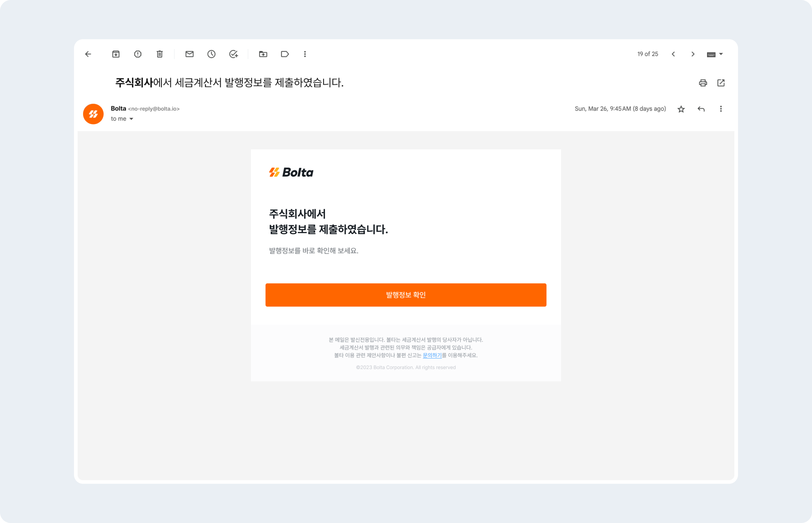Screen dimensions: 812x523
Task: Report this email as spam
Action: point(138,54)
